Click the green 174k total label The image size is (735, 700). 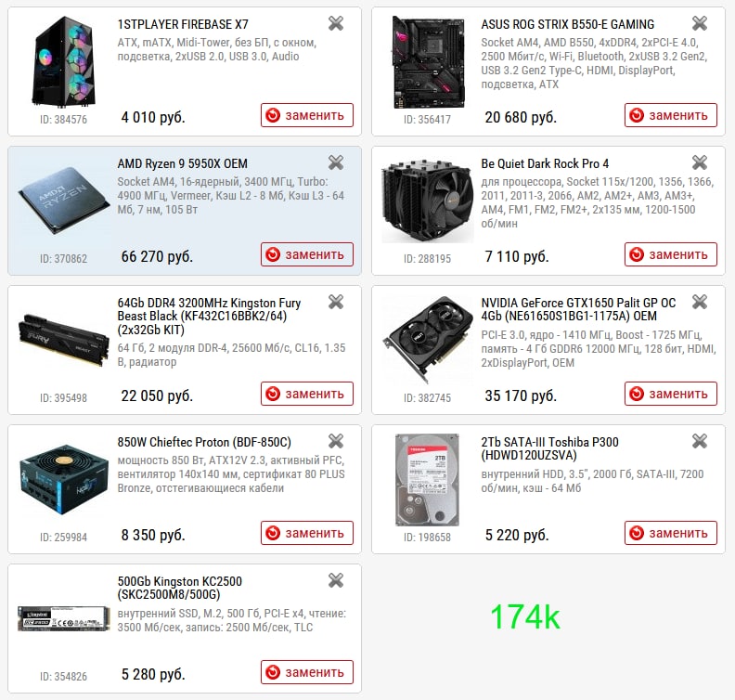525,616
